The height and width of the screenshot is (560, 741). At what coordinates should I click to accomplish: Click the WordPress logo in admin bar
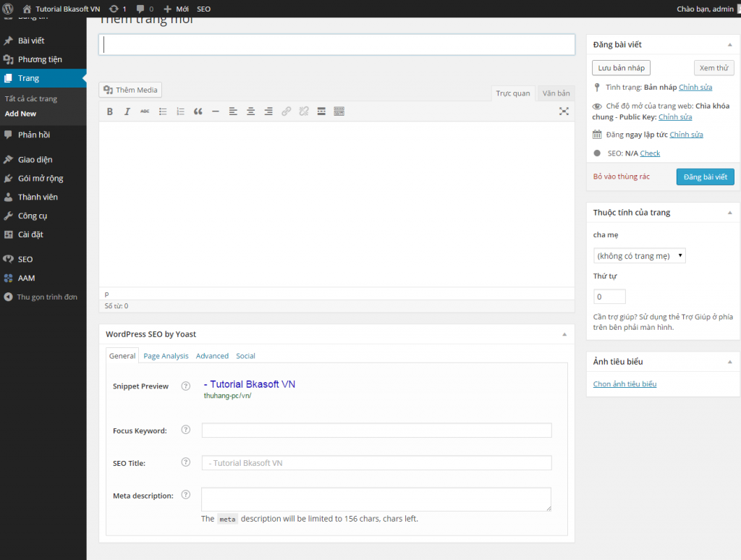[8, 9]
